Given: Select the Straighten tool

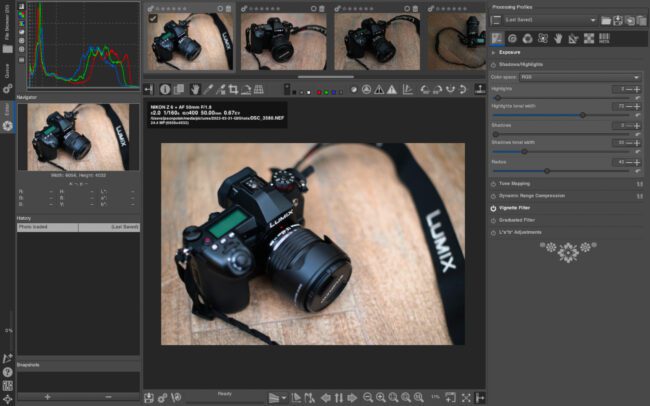Looking at the screenshot, I should coord(246,89).
